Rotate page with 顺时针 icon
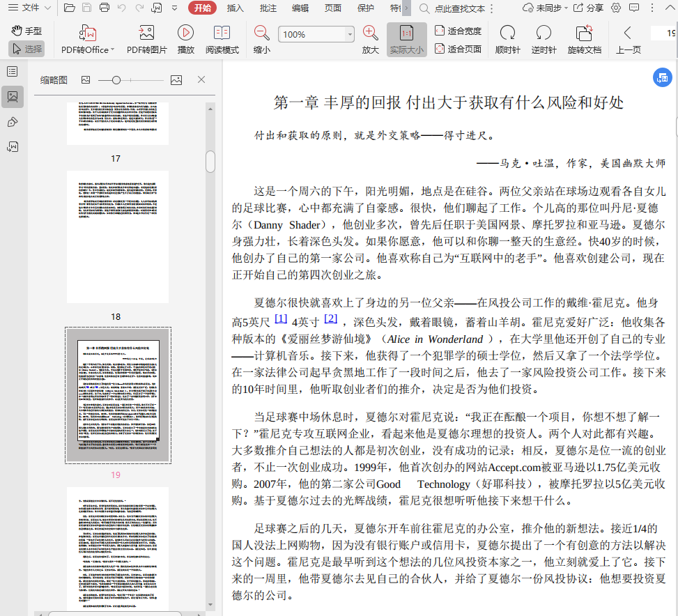Viewport: 678px width, 616px height. point(507,33)
